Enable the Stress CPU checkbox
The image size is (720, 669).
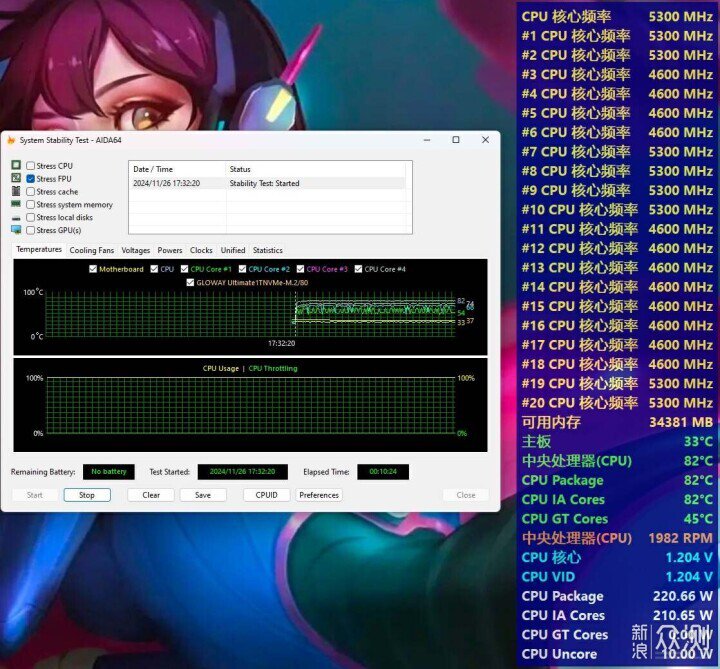(x=31, y=166)
